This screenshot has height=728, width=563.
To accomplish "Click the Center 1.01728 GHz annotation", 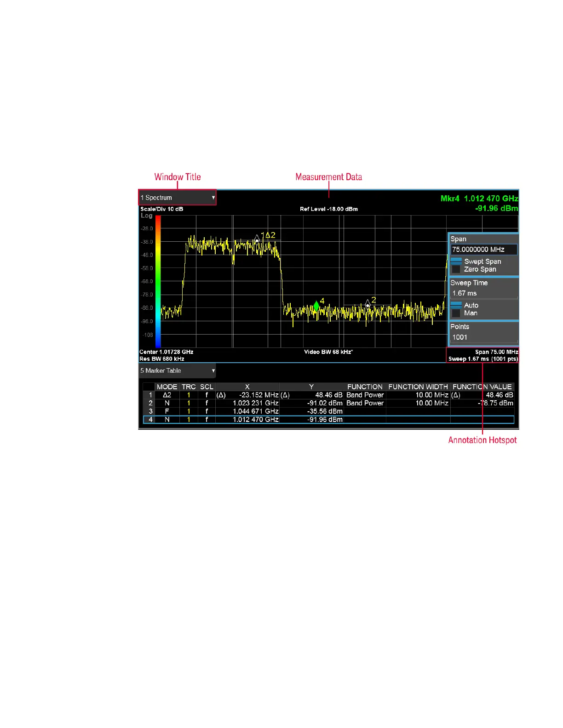I will [x=167, y=352].
